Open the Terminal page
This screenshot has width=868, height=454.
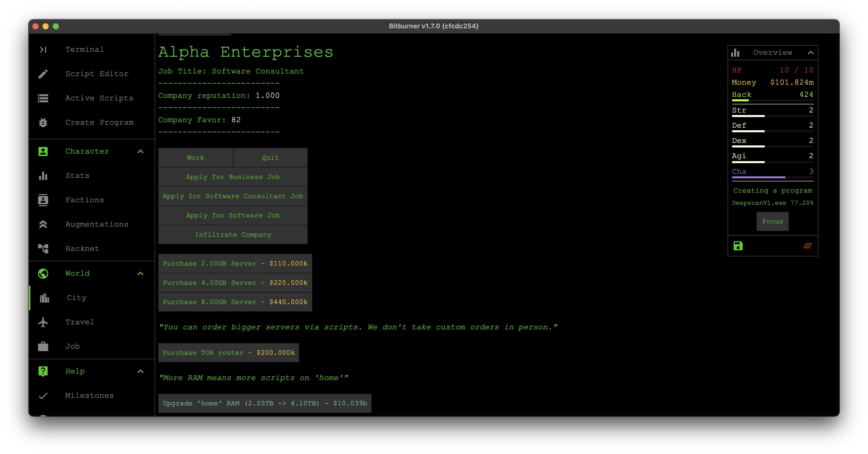[92, 49]
